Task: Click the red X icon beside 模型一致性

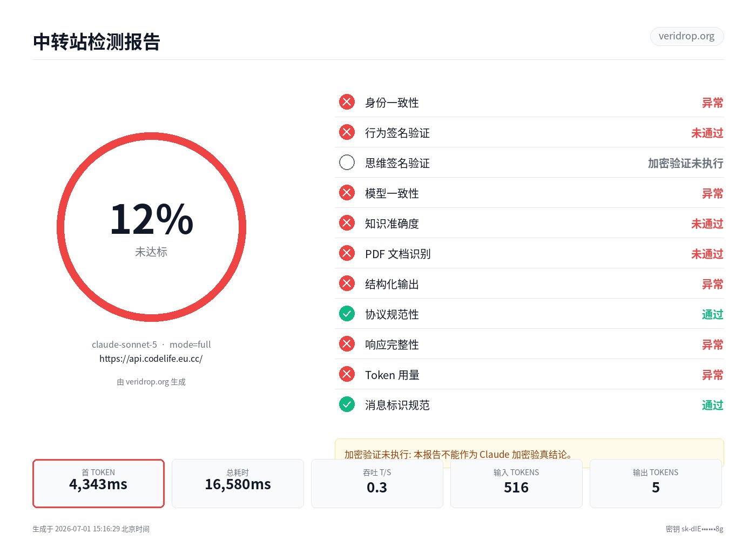Action: pos(347,193)
